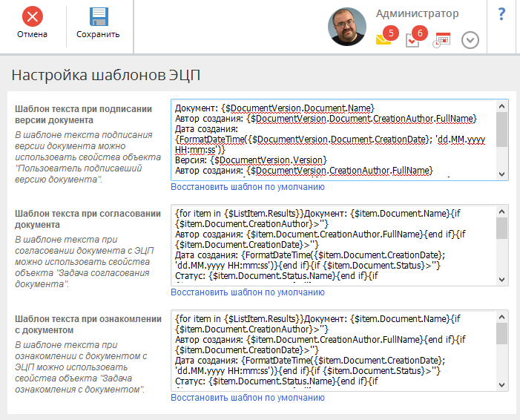Screen dimensions: 520x420
Task: Click the Версия: {$DocumentVersion.Version} line
Action: pyautogui.click(x=251, y=160)
